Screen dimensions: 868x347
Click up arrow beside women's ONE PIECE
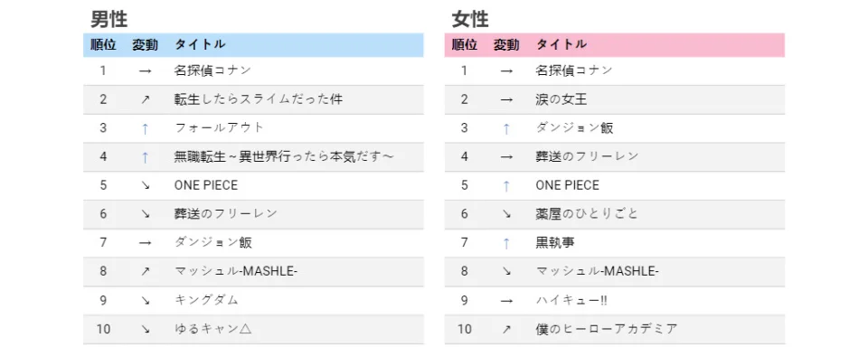tap(506, 186)
